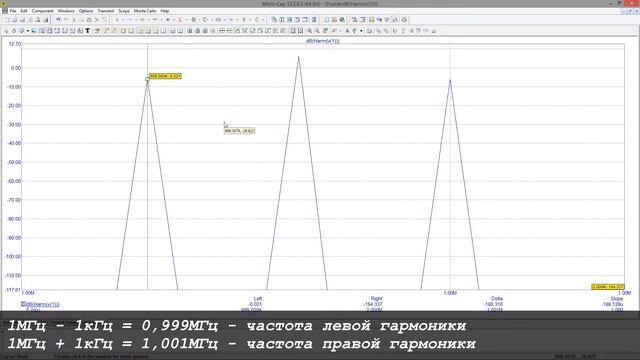Click the zoom-out magnifier icon
640x360 pixels.
[x=317, y=31]
